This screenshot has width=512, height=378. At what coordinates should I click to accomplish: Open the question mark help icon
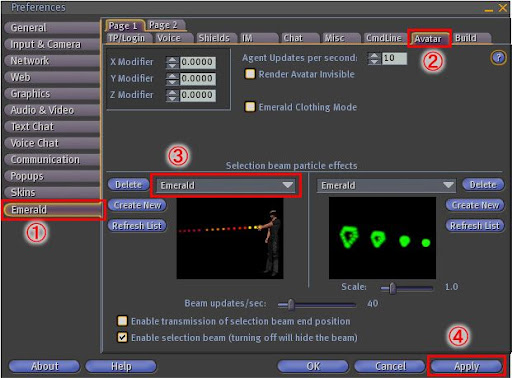(498, 58)
